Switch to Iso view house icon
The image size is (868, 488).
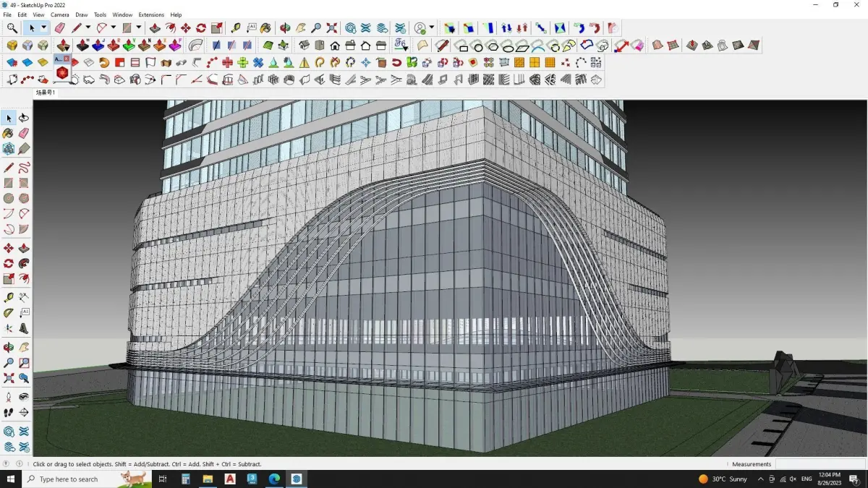tap(305, 46)
